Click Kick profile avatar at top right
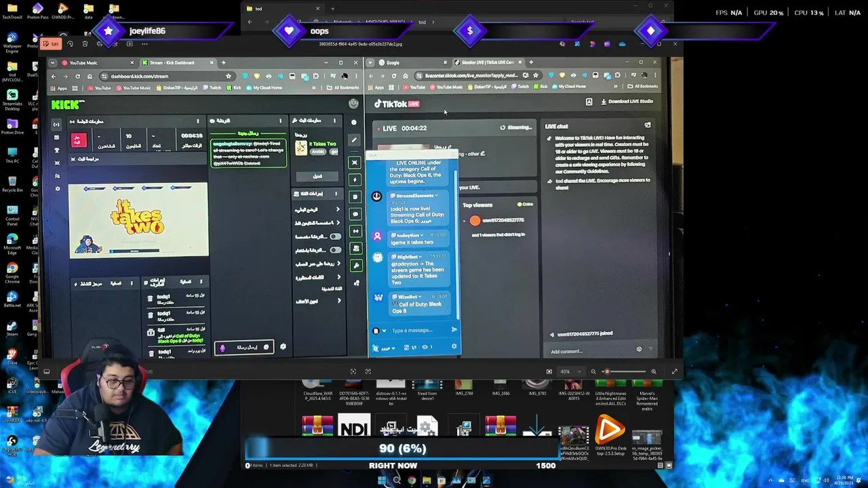868x488 pixels. [353, 104]
